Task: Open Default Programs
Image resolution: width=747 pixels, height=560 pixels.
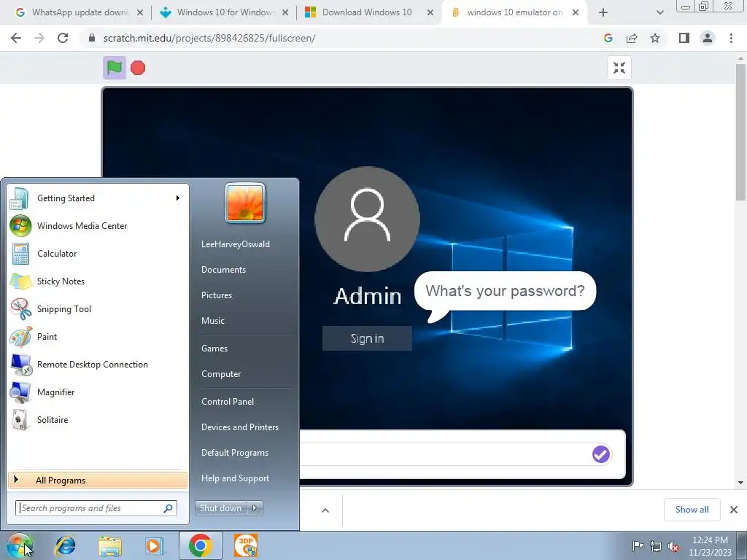Action: [x=234, y=453]
